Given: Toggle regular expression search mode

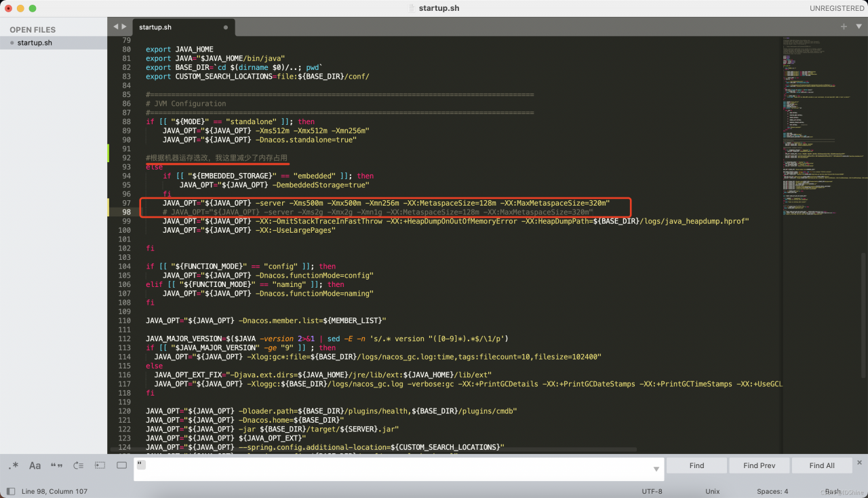Looking at the screenshot, I should pyautogui.click(x=14, y=465).
